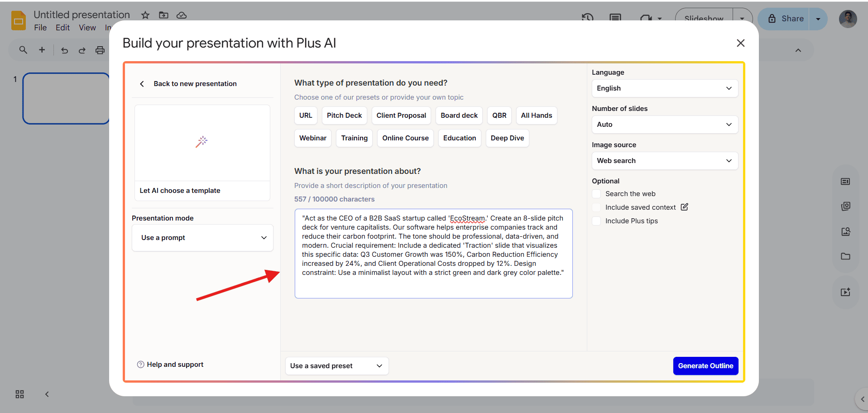Collapse the toolbar with up chevron
This screenshot has height=413, width=868.
click(798, 50)
